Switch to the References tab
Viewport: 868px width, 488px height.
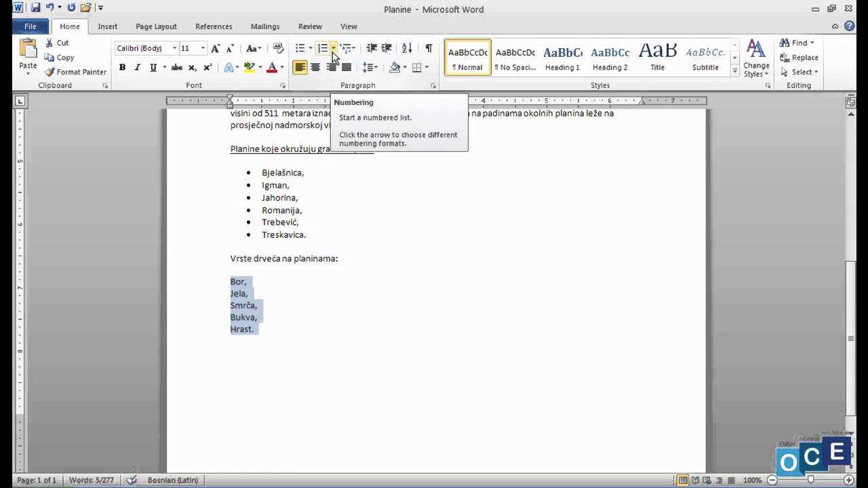(x=214, y=26)
